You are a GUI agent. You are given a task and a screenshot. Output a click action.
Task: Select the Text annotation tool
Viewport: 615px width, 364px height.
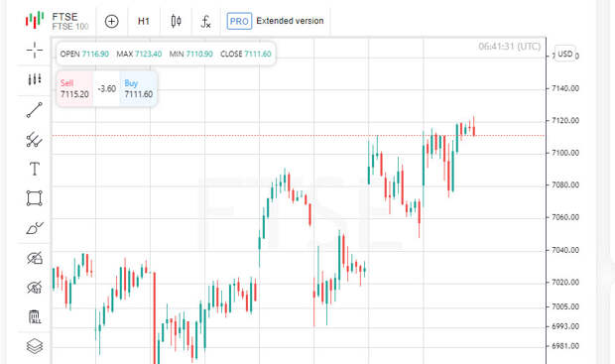click(35, 169)
